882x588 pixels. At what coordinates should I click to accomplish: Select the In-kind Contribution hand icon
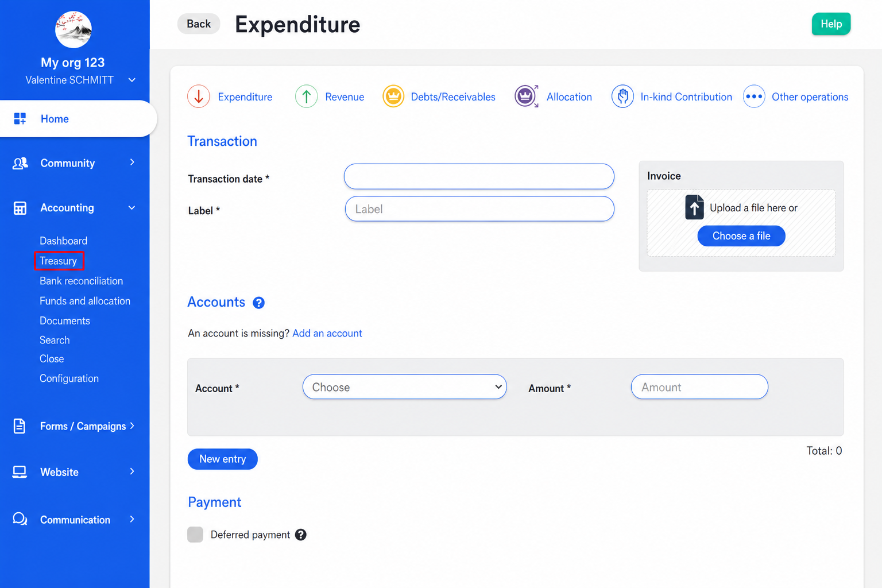coord(622,96)
